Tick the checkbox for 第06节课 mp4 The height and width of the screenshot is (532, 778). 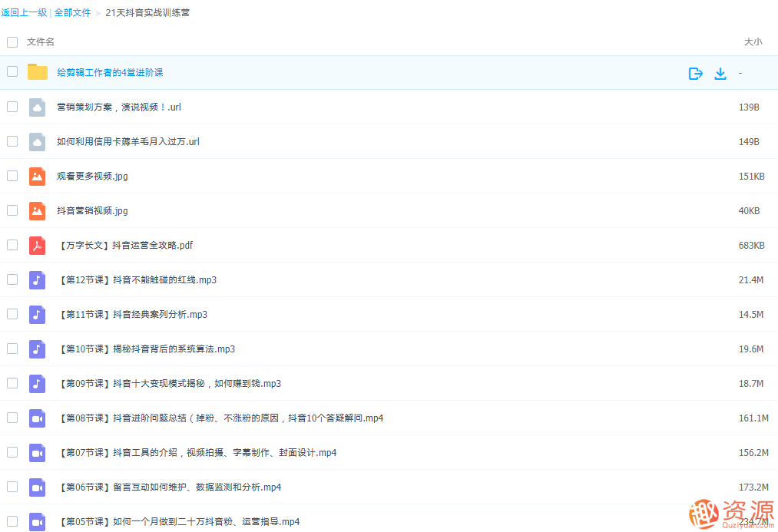[x=12, y=487]
